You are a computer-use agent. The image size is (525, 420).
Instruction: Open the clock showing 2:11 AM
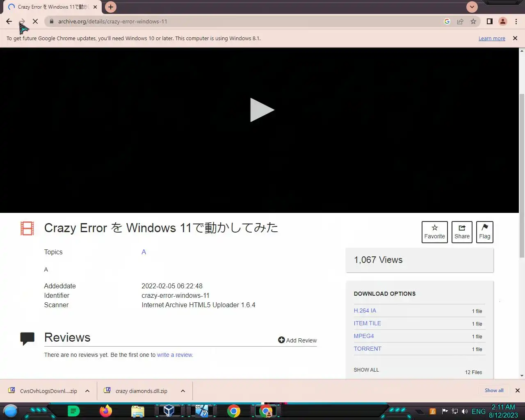(x=503, y=411)
